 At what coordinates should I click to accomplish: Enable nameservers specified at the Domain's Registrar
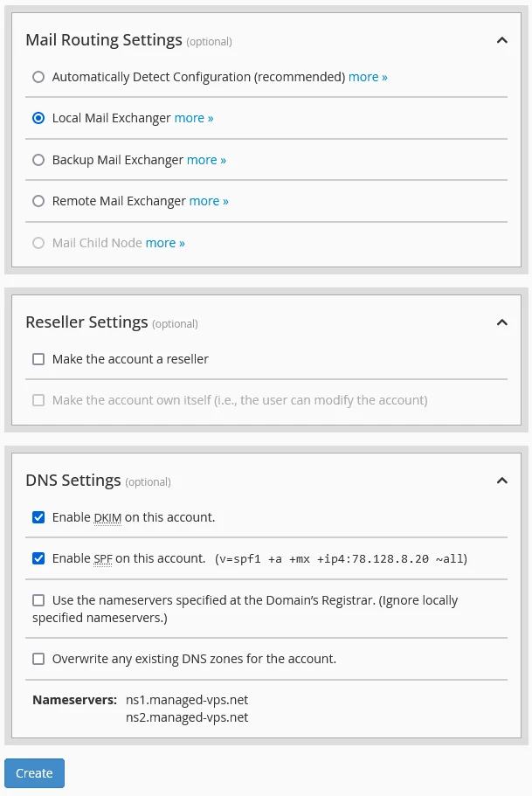coord(38,600)
